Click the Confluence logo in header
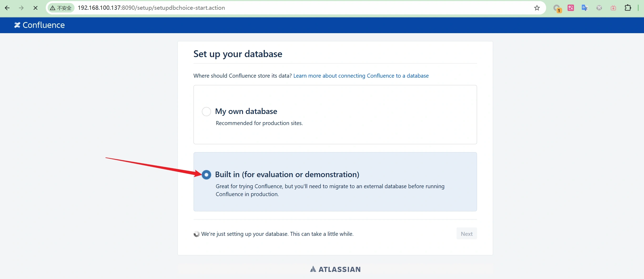 pyautogui.click(x=39, y=25)
